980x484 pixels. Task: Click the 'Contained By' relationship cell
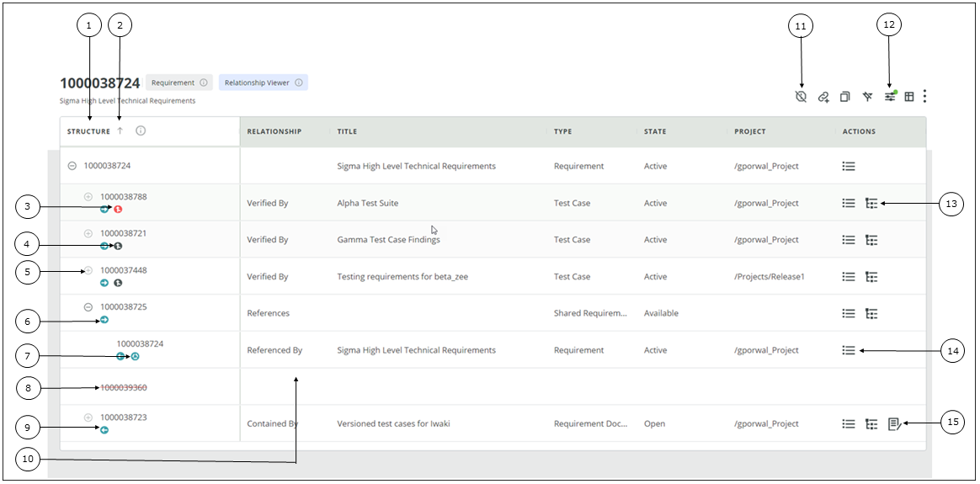pyautogui.click(x=273, y=423)
